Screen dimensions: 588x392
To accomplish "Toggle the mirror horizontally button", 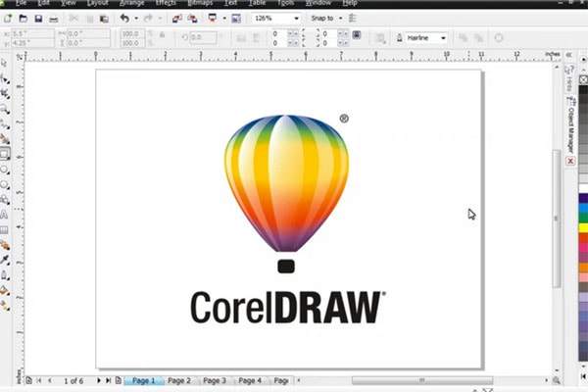I will [x=241, y=38].
